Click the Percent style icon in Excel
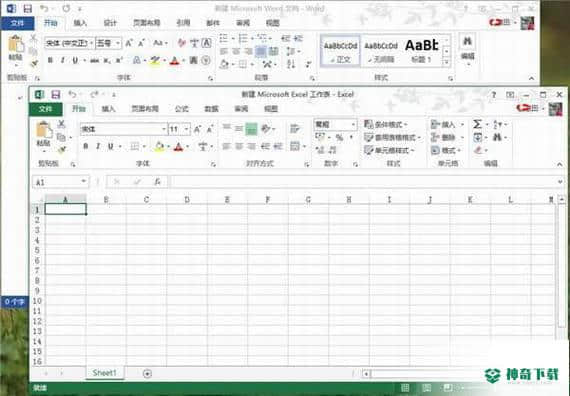The width and height of the screenshot is (570, 396). click(339, 137)
